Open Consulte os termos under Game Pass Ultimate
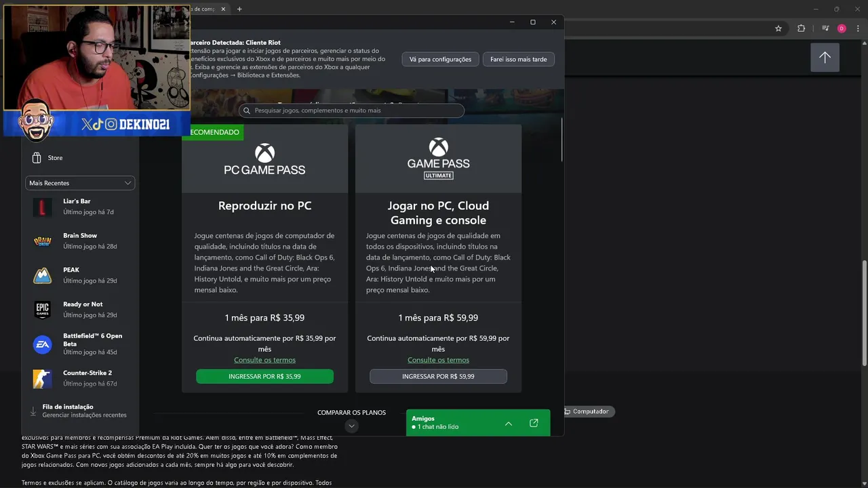The height and width of the screenshot is (488, 868). pyautogui.click(x=438, y=360)
